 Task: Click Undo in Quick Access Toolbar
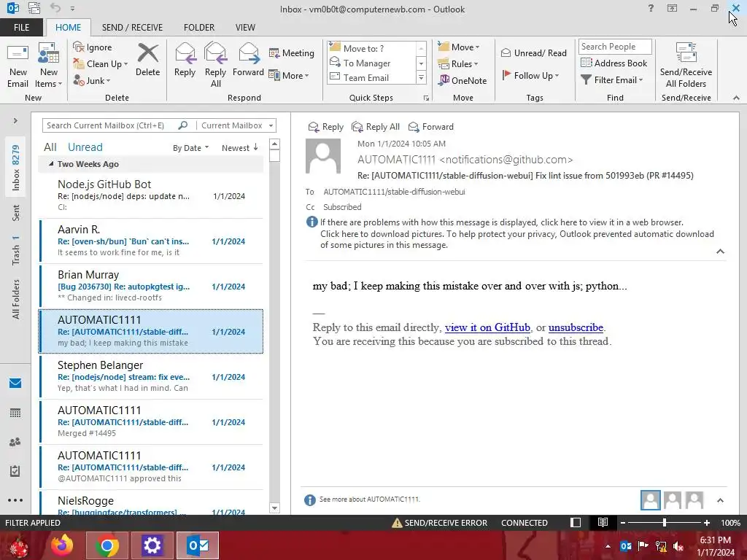click(55, 8)
